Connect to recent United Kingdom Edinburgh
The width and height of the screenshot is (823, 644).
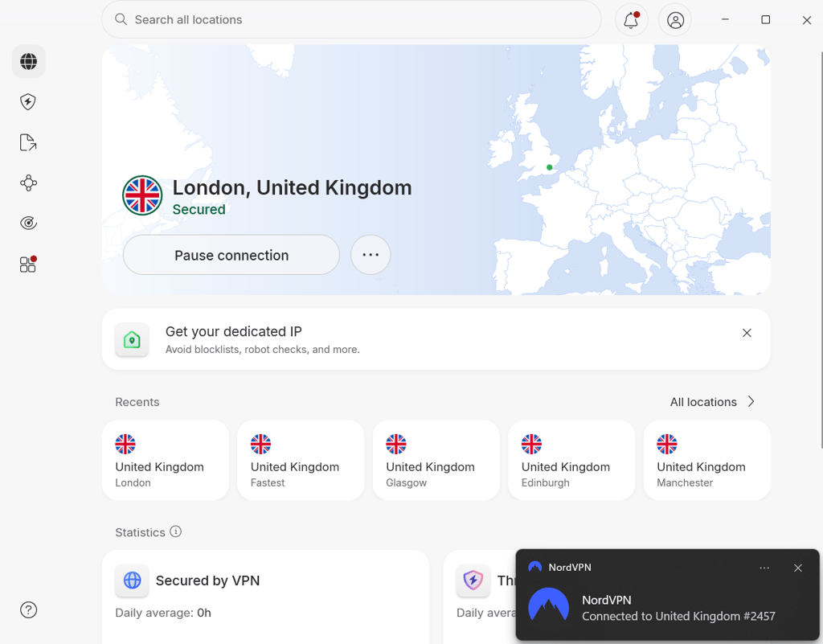coord(571,461)
